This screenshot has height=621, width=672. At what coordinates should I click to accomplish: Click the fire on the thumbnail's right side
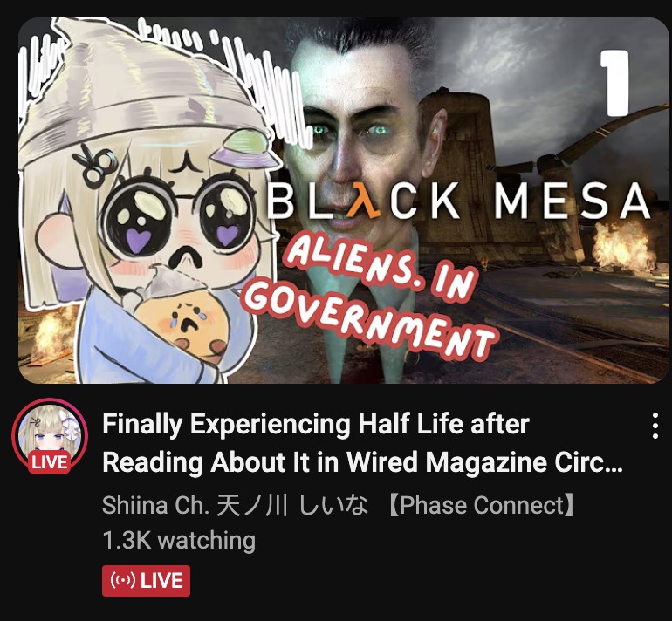click(622, 245)
